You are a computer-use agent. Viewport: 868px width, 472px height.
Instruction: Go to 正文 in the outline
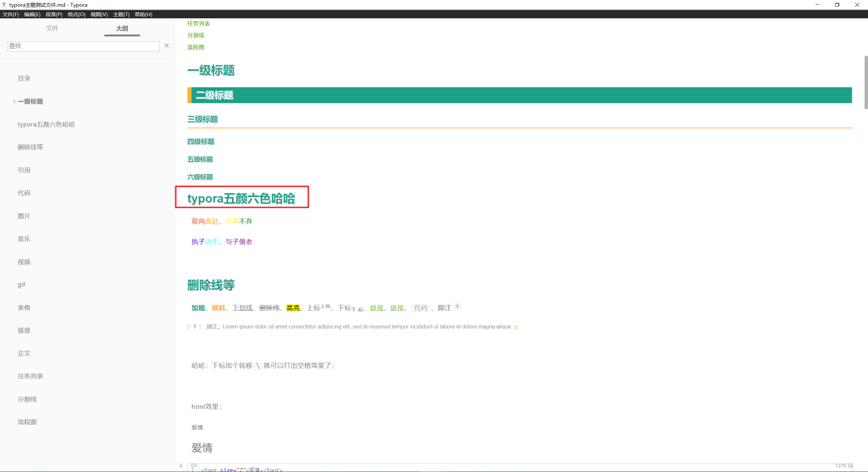(x=24, y=353)
